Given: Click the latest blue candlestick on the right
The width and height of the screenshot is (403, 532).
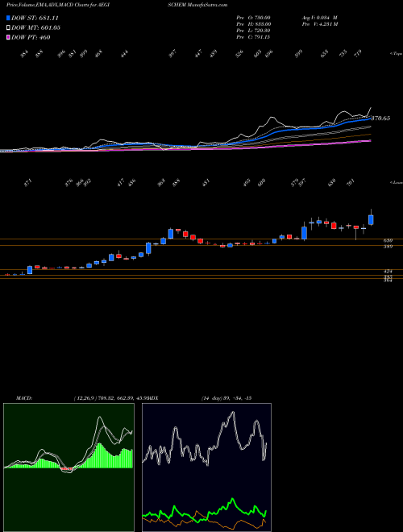Looking at the screenshot, I should pos(371,219).
